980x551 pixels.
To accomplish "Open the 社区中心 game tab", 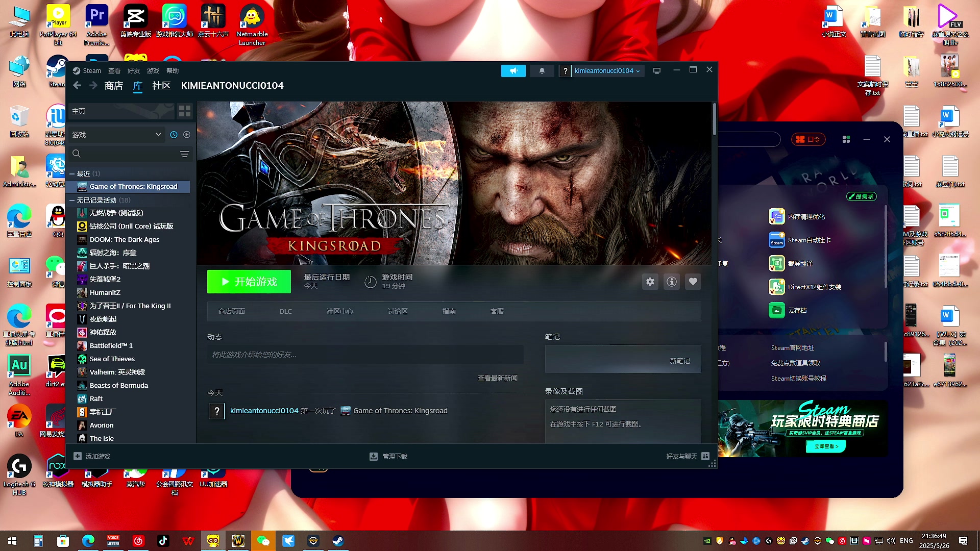I will (x=340, y=311).
